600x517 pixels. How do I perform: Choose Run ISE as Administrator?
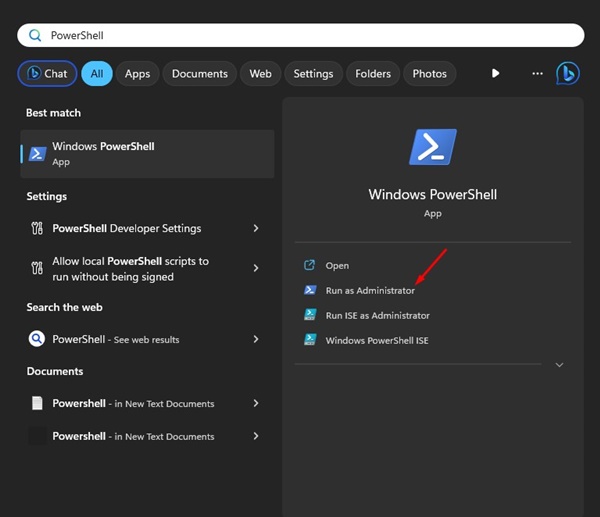pyautogui.click(x=377, y=315)
